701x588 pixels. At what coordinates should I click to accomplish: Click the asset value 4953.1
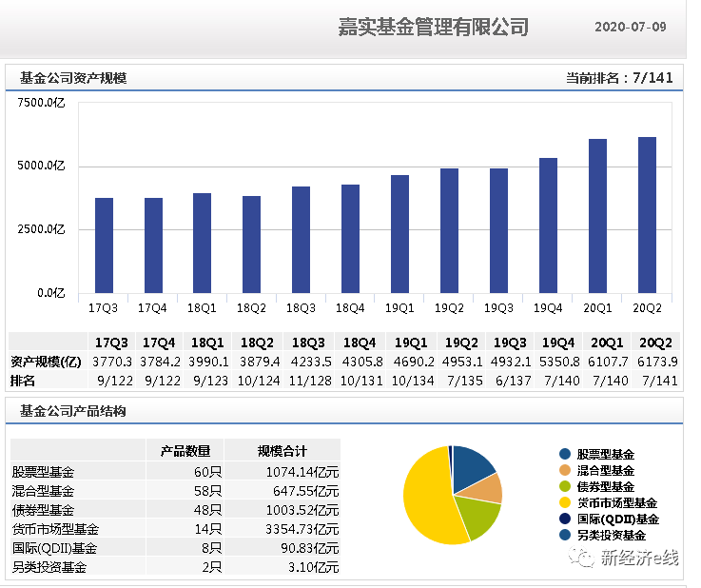pos(462,362)
